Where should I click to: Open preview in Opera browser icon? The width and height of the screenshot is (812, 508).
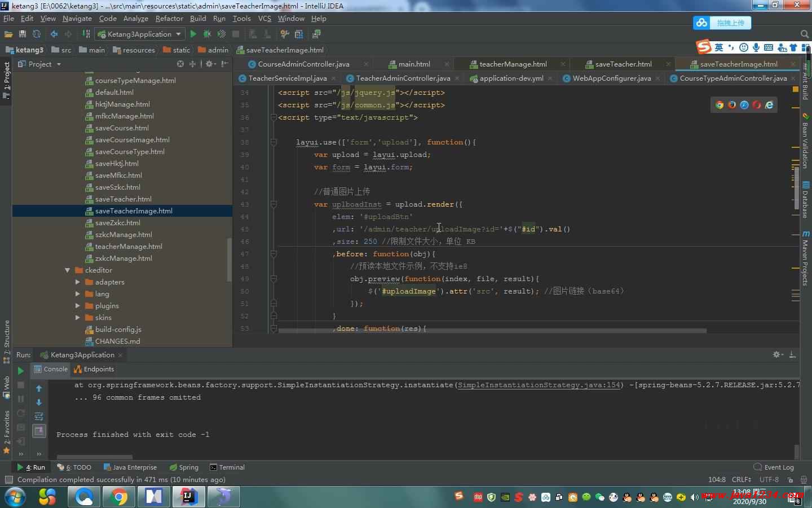pos(757,105)
